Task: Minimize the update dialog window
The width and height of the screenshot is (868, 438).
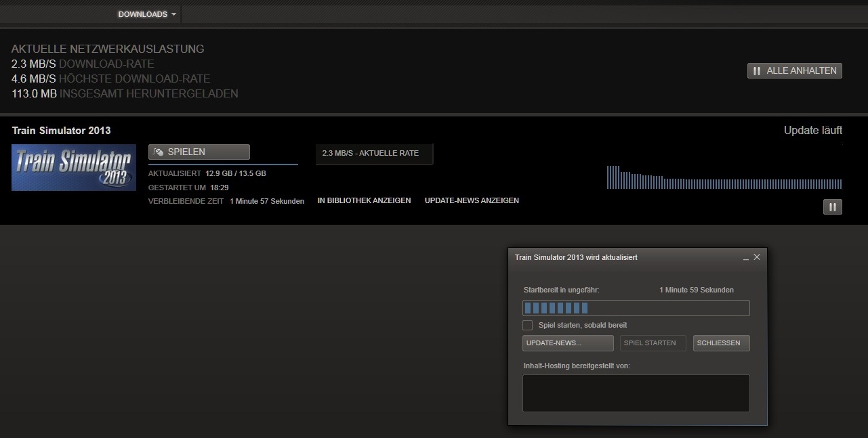Action: pos(745,258)
